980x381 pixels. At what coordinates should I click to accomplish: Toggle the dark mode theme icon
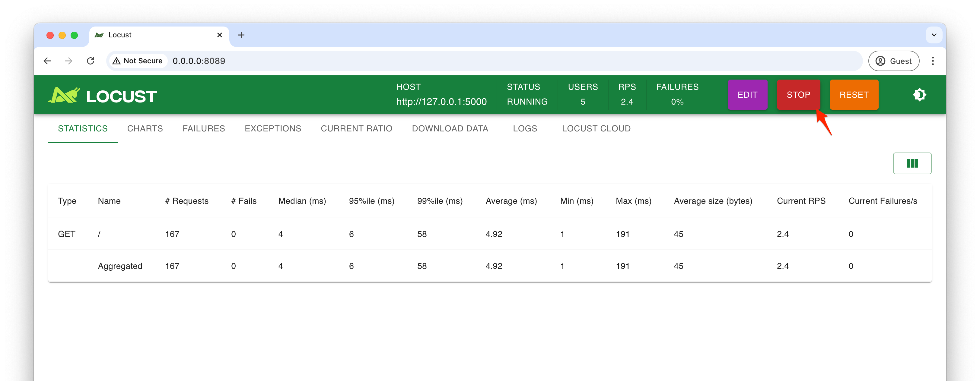click(919, 95)
